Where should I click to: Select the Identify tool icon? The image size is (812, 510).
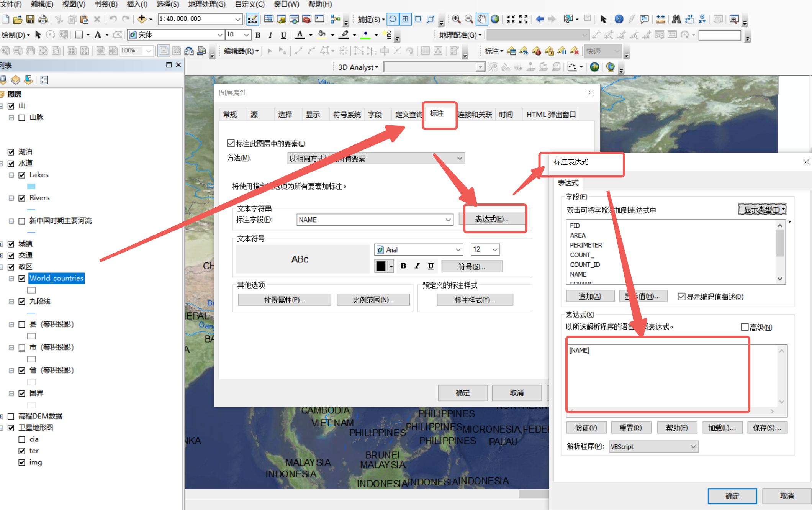pyautogui.click(x=619, y=19)
